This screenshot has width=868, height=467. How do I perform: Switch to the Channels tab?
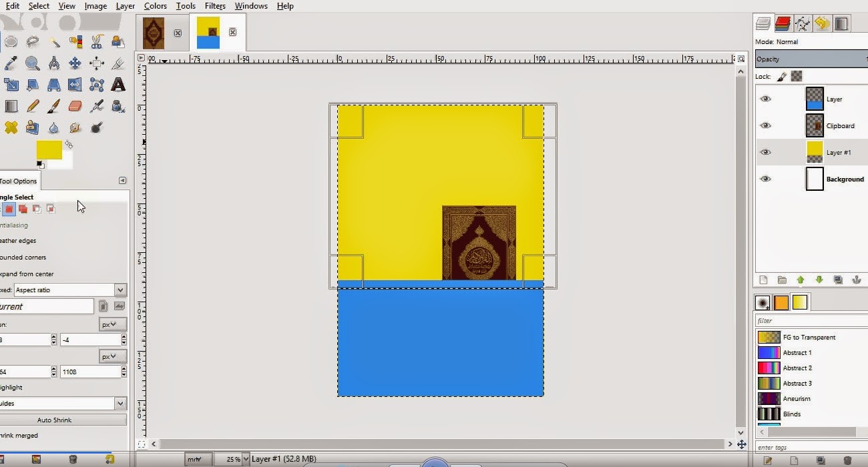pos(783,24)
